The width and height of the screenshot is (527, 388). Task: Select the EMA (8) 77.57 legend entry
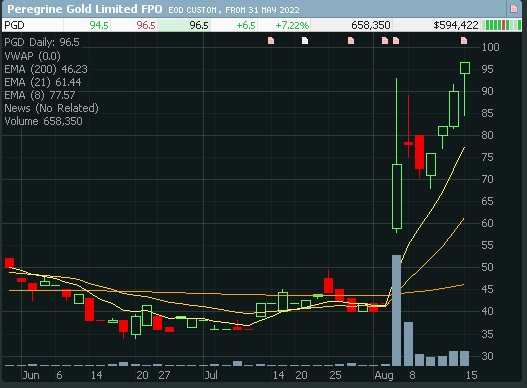pyautogui.click(x=40, y=95)
